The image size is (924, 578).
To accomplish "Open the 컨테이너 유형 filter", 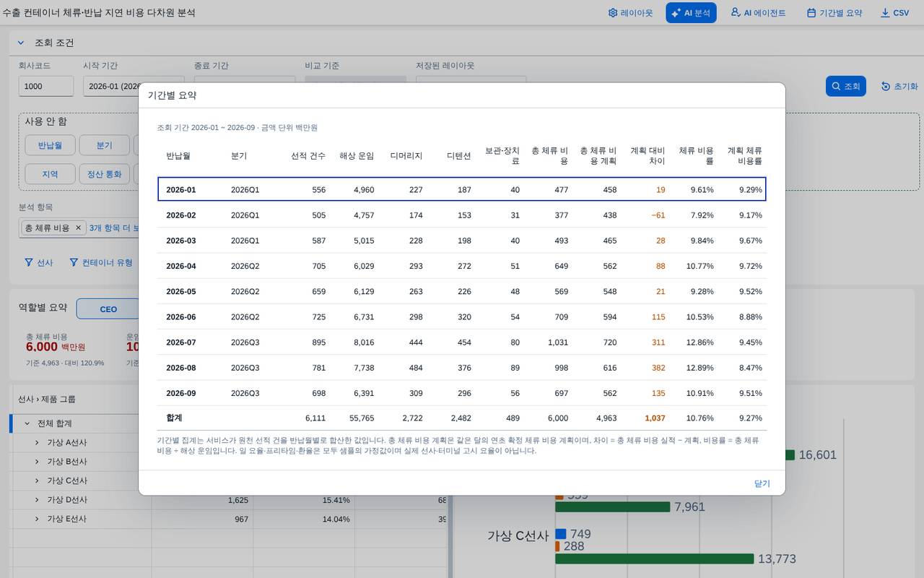I will coord(101,263).
